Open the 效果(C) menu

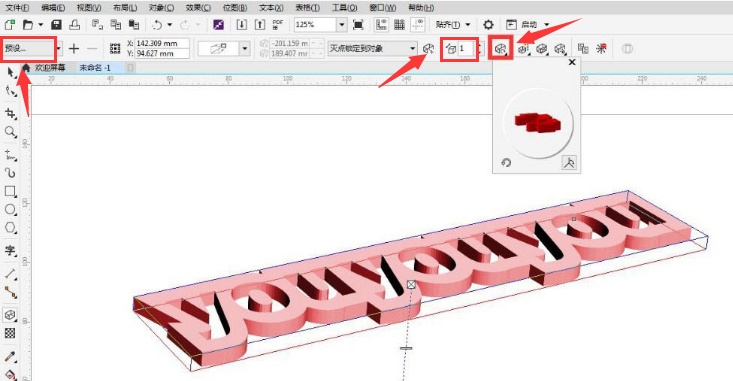pyautogui.click(x=198, y=8)
